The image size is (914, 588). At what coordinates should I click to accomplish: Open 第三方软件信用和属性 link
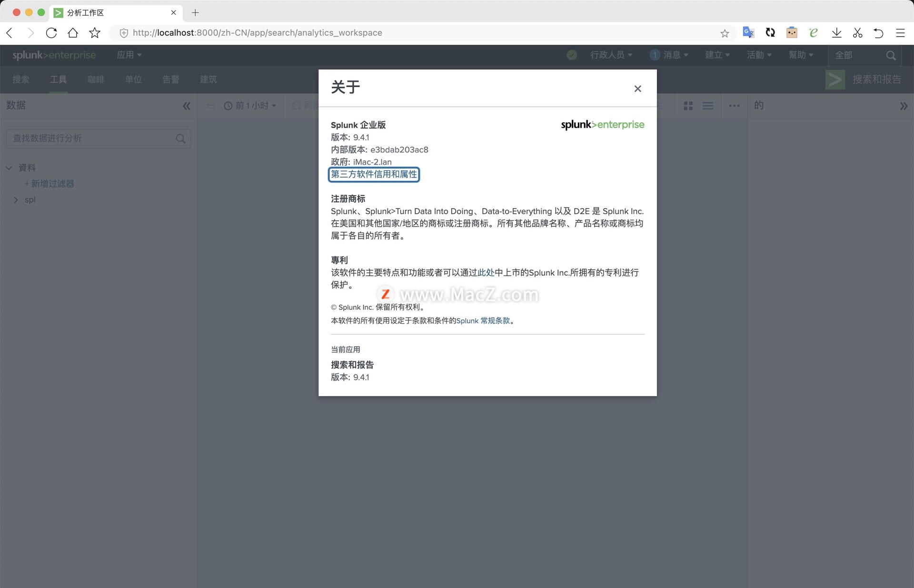coord(374,174)
